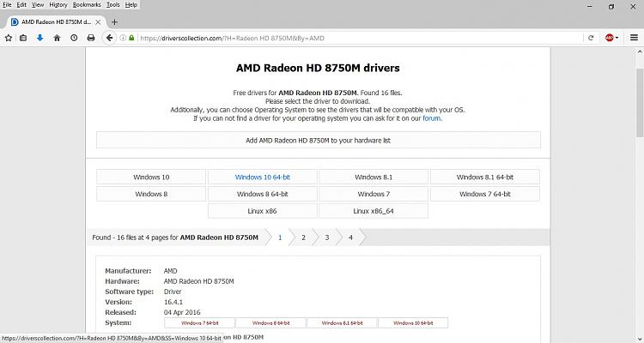Click the Windows 8 64-bit system tag
The width and height of the screenshot is (644, 343).
coord(270,323)
